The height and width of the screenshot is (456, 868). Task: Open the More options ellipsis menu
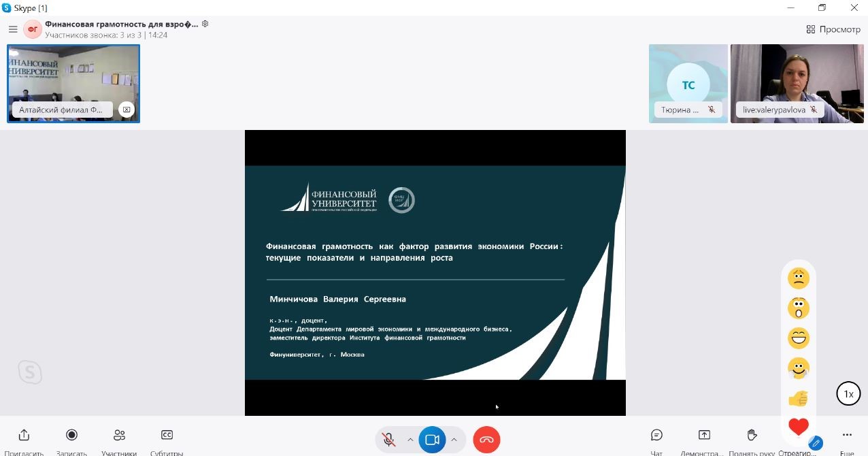pos(847,436)
